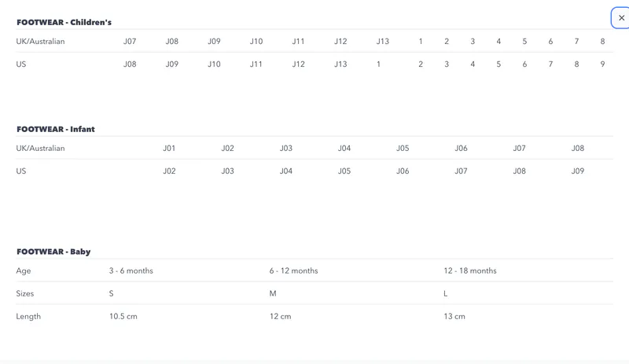Select Baby size M cell
Viewport: 629px width, 364px height.
273,293
